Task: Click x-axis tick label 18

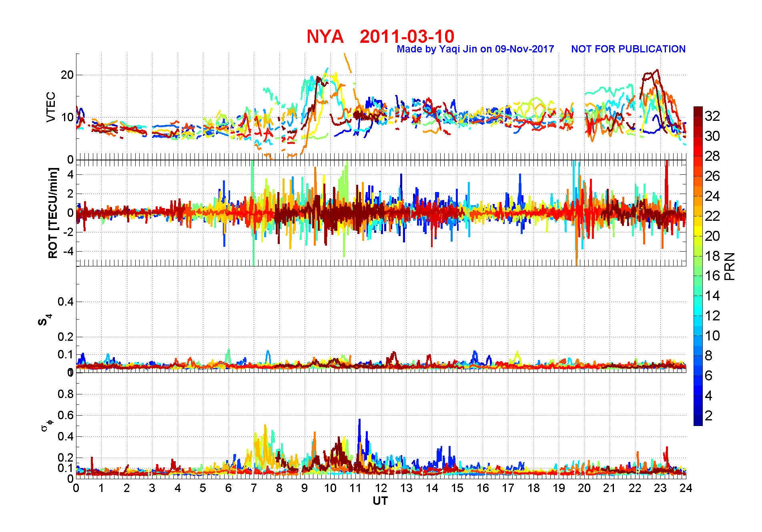Action: pyautogui.click(x=533, y=488)
